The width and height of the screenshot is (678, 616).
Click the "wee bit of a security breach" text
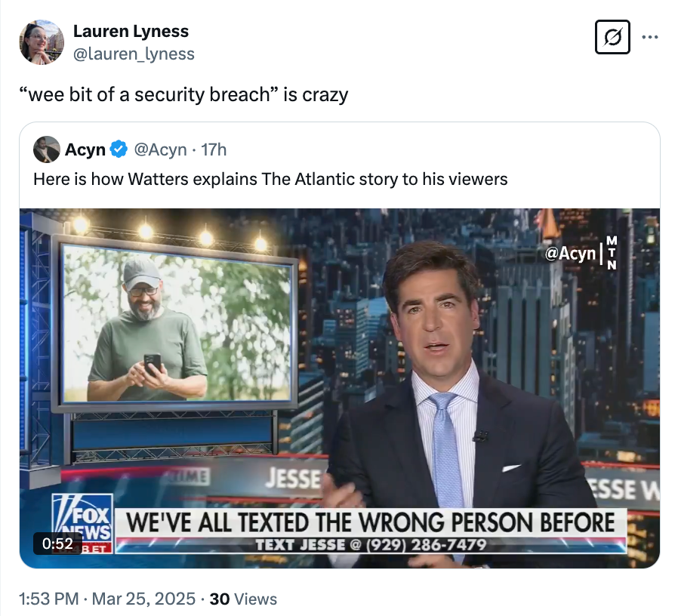183,95
